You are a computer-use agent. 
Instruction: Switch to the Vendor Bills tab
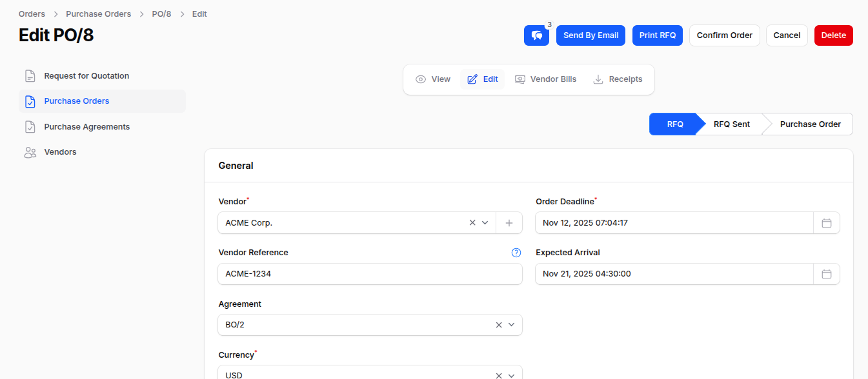click(545, 79)
